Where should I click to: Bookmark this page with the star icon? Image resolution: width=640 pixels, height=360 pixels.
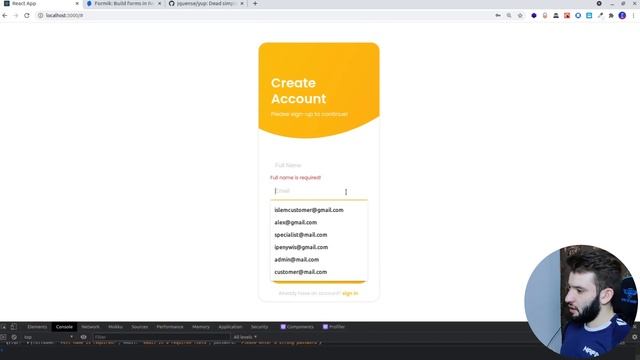coord(520,16)
